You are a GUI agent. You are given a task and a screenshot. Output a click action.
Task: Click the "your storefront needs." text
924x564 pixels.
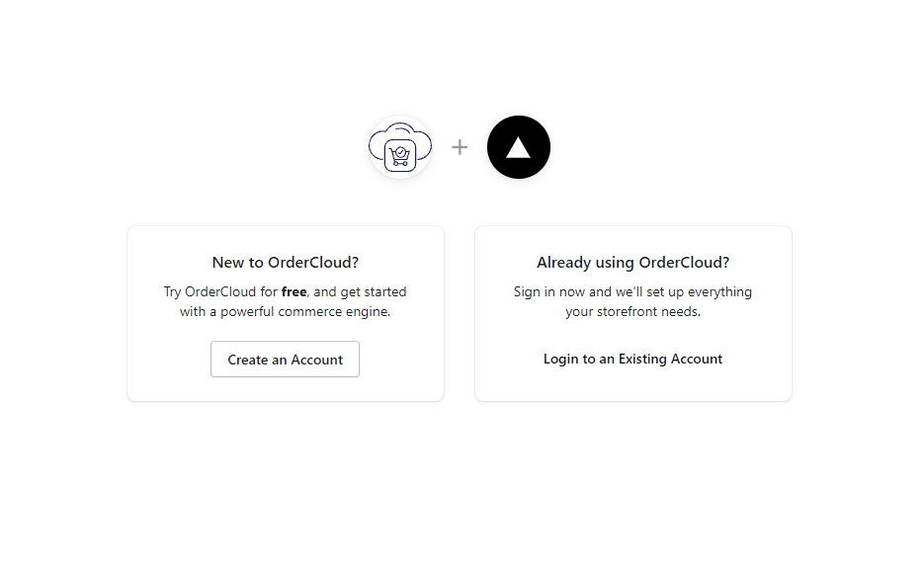pyautogui.click(x=632, y=312)
